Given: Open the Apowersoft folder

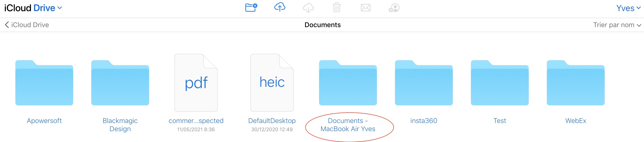Looking at the screenshot, I should pyautogui.click(x=44, y=83).
